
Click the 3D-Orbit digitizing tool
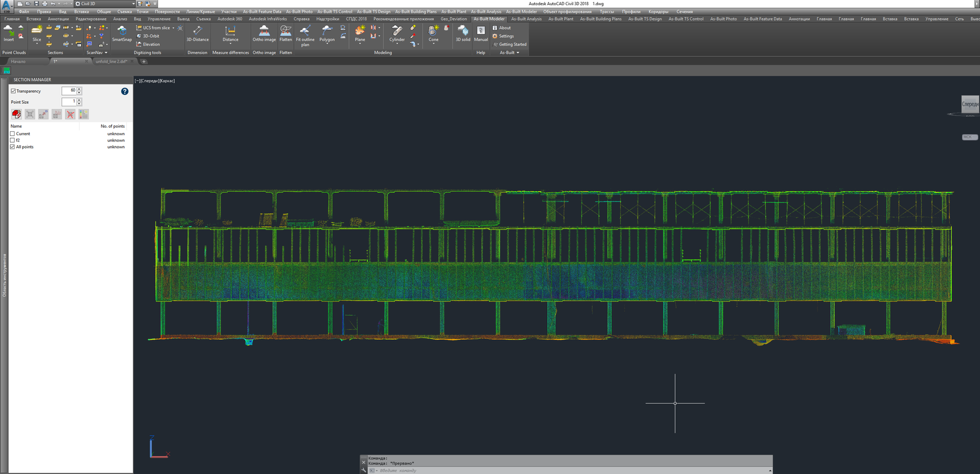[148, 36]
